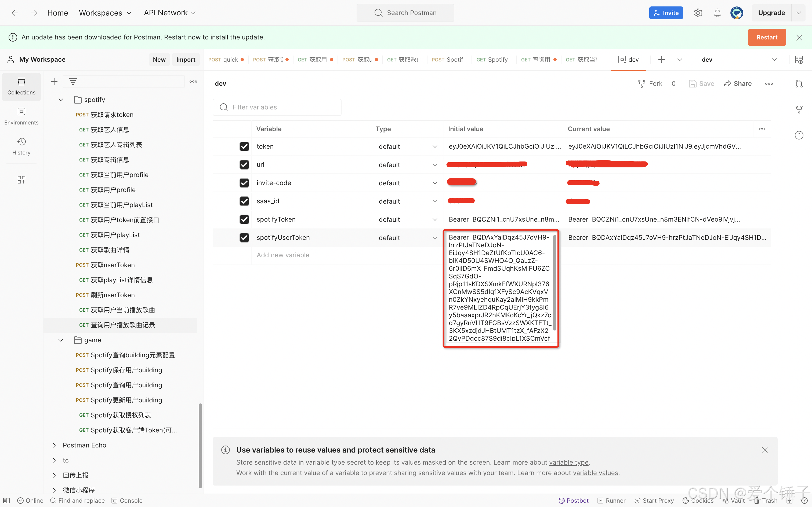Screen dimensions: 812x507
Task: Open the notifications bell
Action: [x=717, y=13]
